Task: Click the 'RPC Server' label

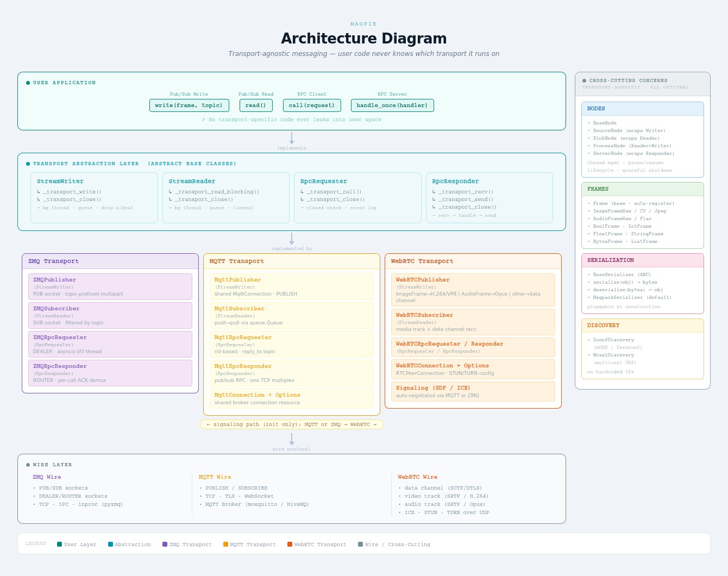Action: click(x=392, y=94)
